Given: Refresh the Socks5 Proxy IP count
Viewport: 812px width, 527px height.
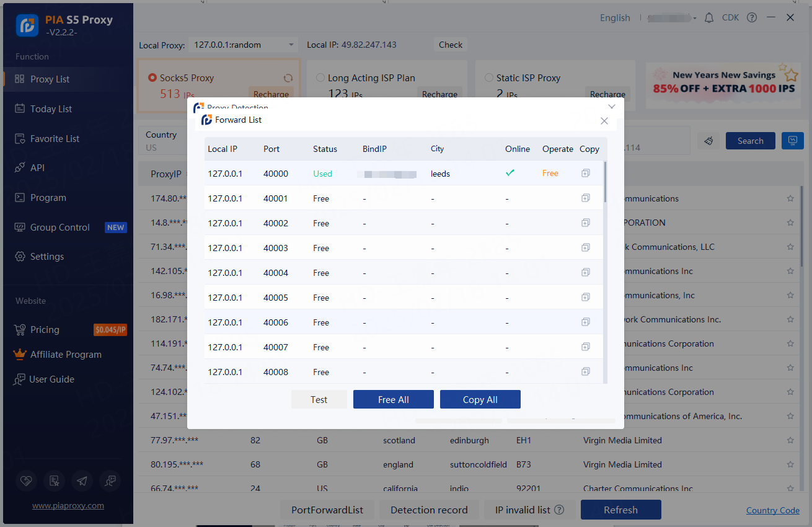Looking at the screenshot, I should click(x=288, y=78).
